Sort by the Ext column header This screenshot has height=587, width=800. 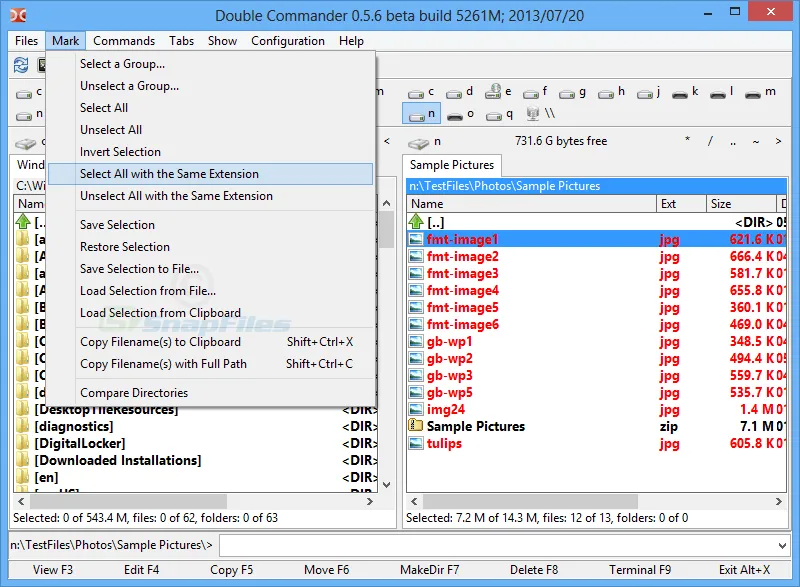tap(681, 203)
